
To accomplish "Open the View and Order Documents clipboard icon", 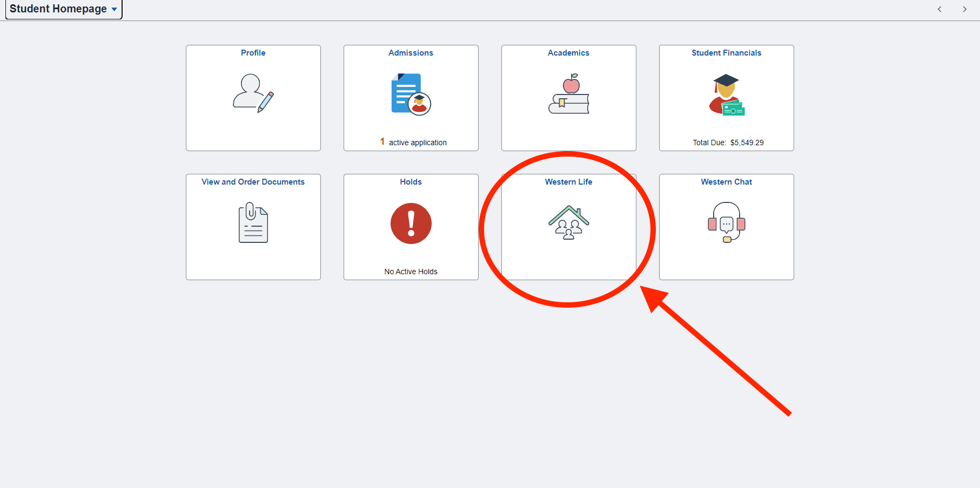I will pyautogui.click(x=253, y=222).
